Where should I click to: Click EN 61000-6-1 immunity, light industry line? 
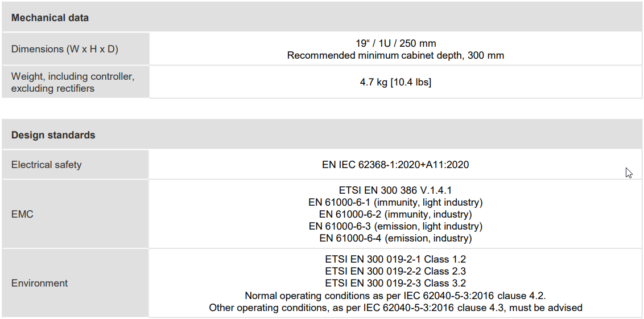(x=395, y=202)
